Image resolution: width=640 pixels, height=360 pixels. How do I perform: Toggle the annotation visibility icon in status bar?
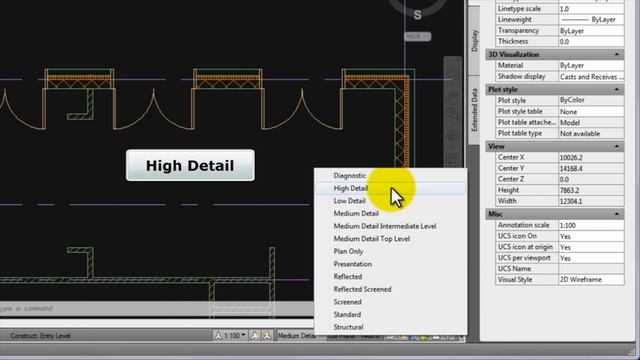255,336
